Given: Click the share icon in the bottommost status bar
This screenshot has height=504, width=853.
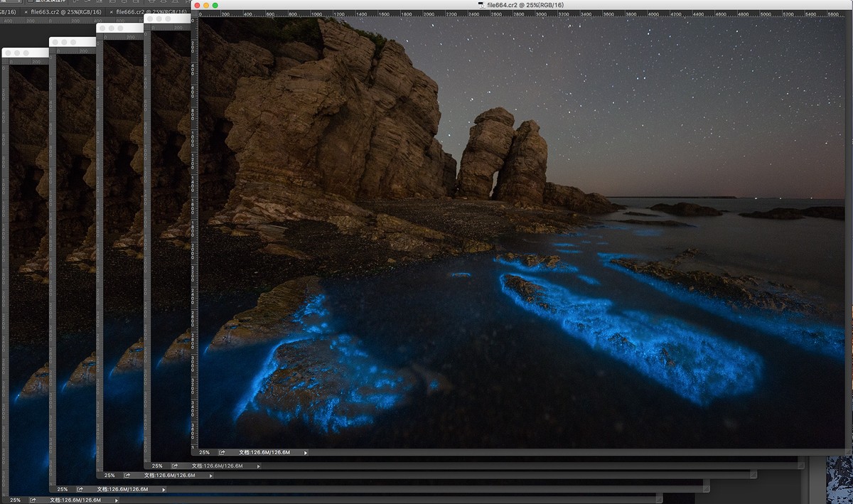Looking at the screenshot, I should tap(32, 500).
